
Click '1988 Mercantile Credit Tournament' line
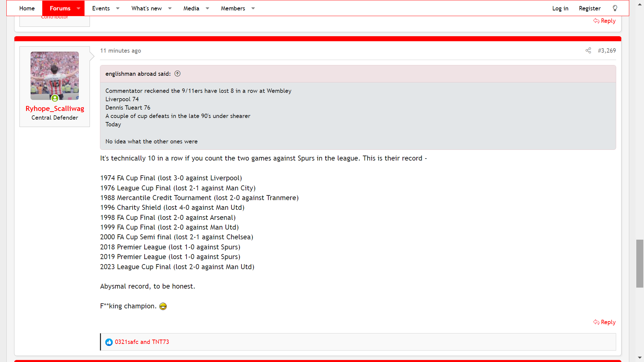pyautogui.click(x=199, y=198)
